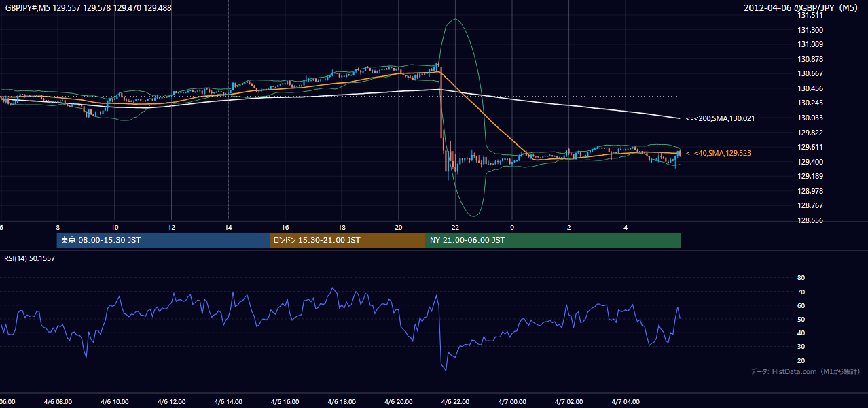Click price axis label 129.400
This screenshot has height=408, width=868.
[810, 162]
